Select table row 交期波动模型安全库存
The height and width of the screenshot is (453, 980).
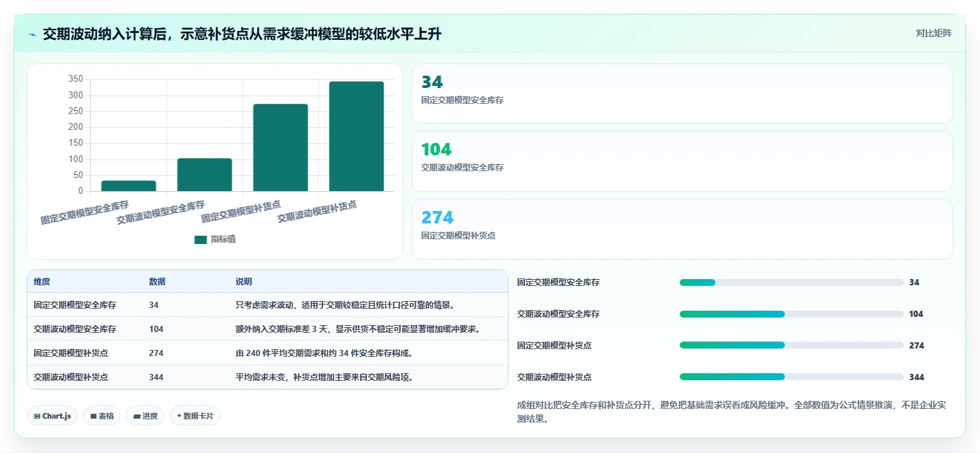(x=267, y=329)
